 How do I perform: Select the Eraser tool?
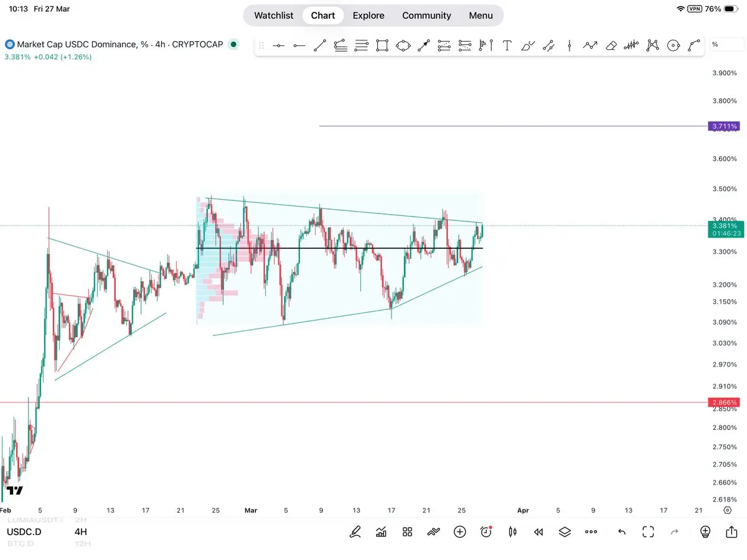(x=611, y=45)
